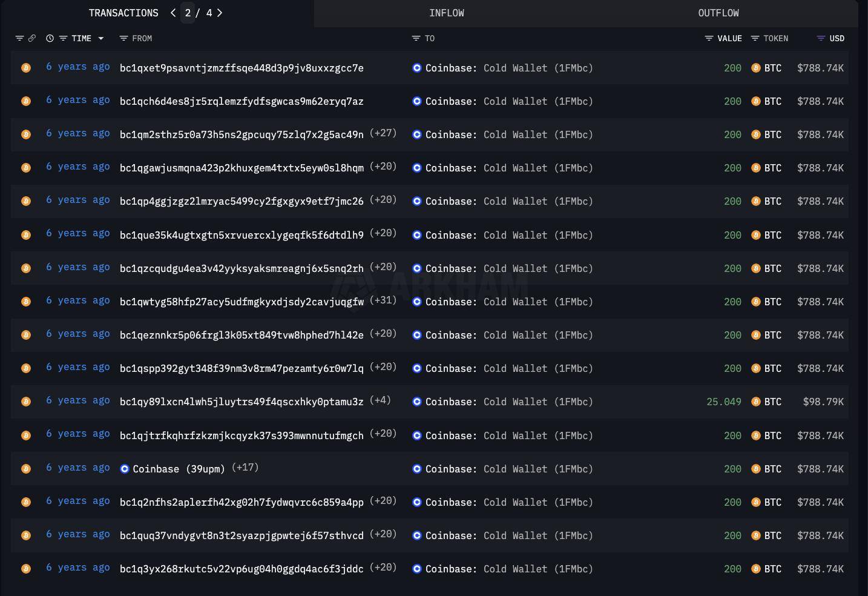Expand (+20) on the bc1que35k4ugt row
868x596 pixels.
(x=383, y=233)
